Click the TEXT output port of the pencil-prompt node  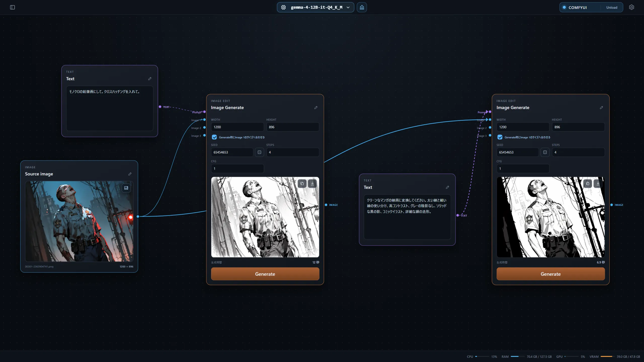coord(160,107)
